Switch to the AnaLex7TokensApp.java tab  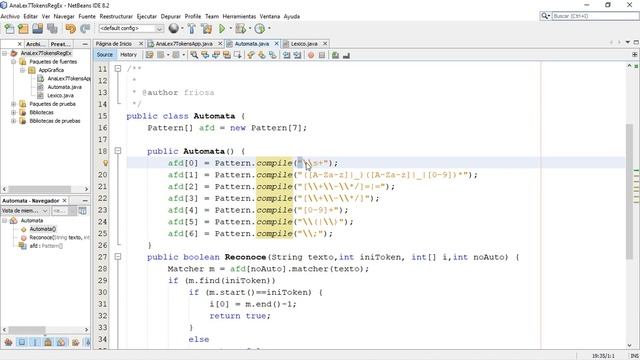tap(184, 44)
